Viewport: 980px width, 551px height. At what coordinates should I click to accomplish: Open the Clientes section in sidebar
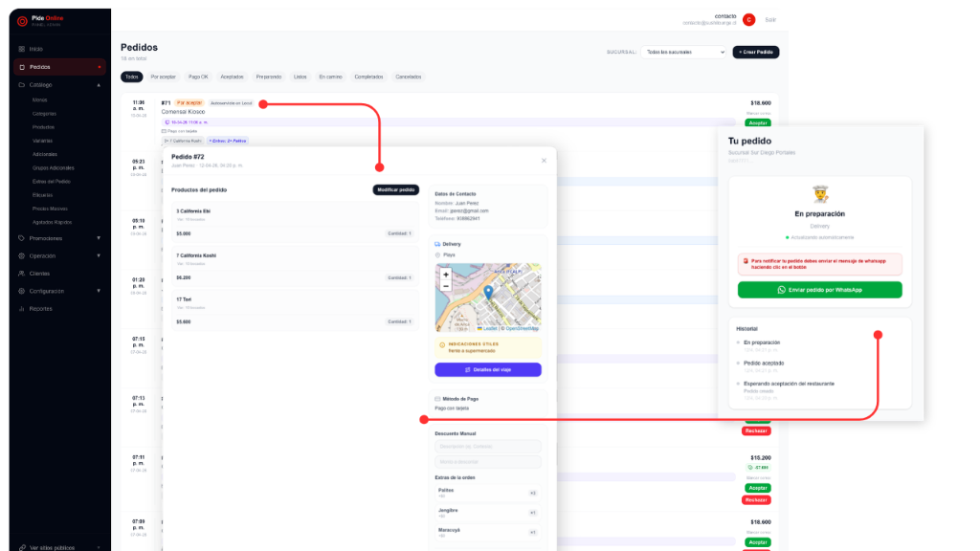tap(39, 274)
